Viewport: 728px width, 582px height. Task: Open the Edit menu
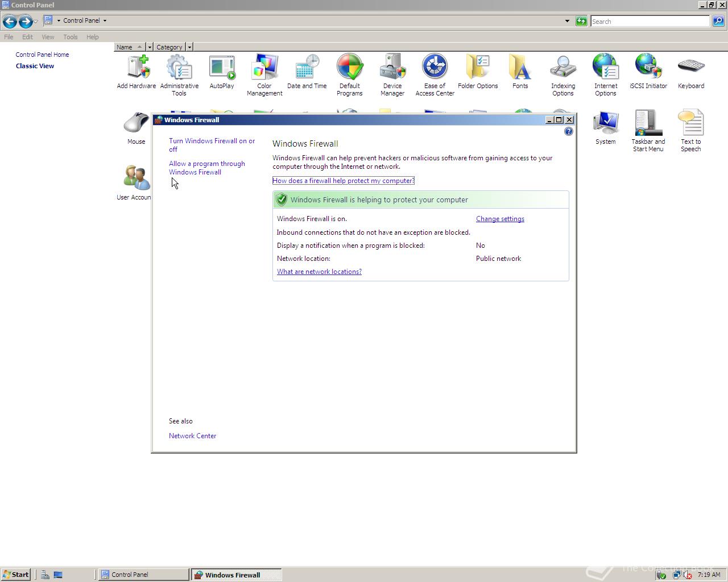[x=27, y=37]
